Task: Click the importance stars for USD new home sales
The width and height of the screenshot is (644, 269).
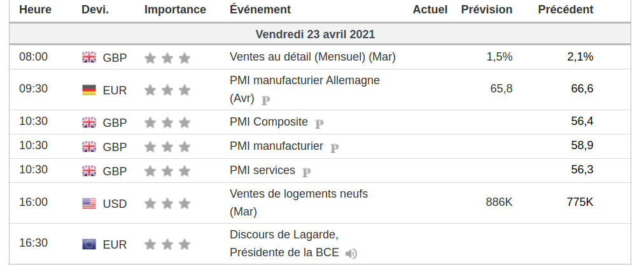Action: (x=167, y=204)
